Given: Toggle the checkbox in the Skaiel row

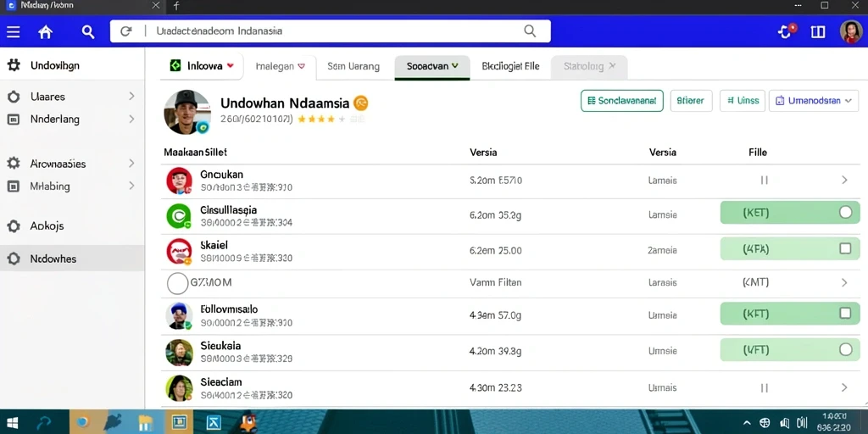Looking at the screenshot, I should [845, 248].
